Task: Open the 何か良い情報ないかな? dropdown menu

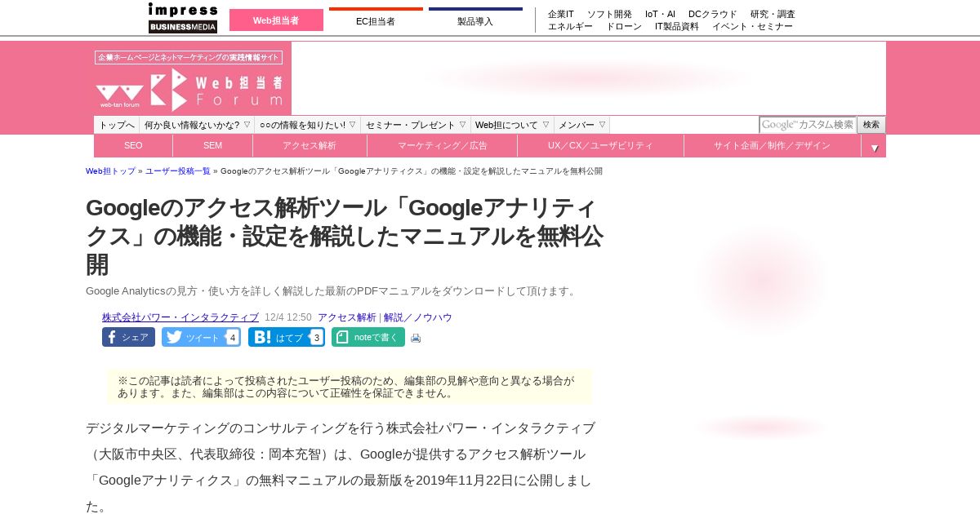Action: click(197, 125)
